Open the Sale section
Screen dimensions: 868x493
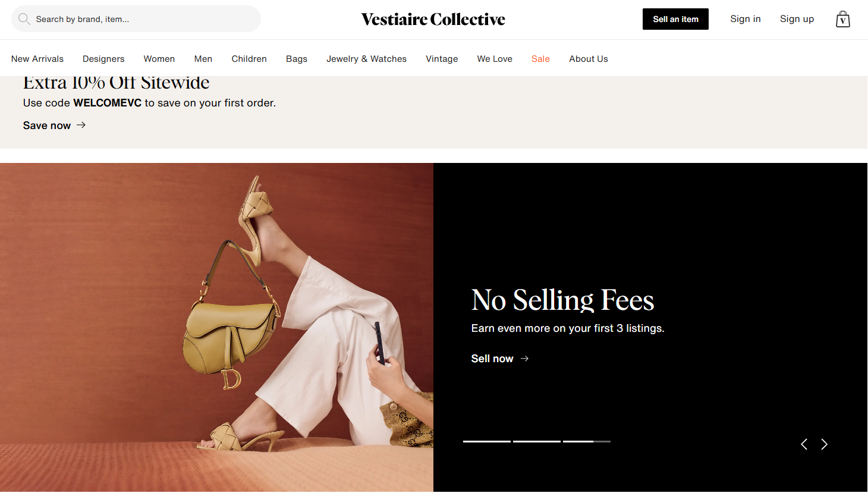click(x=540, y=59)
